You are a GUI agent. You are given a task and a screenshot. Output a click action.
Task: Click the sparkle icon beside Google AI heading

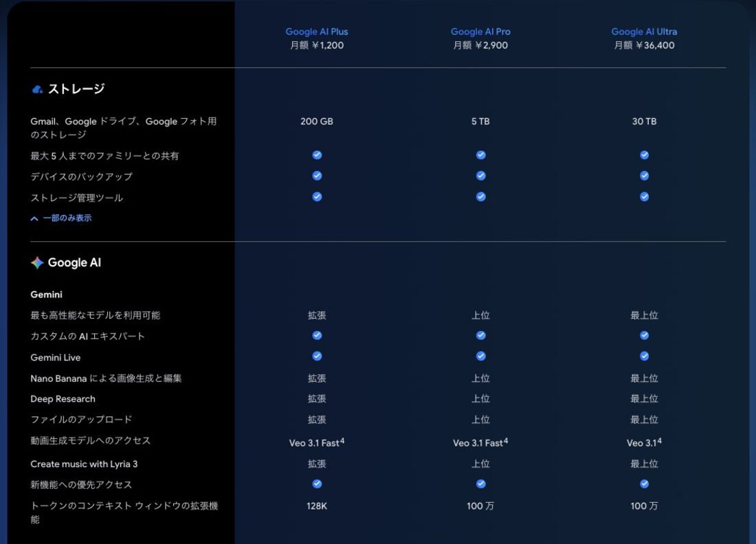click(x=36, y=262)
